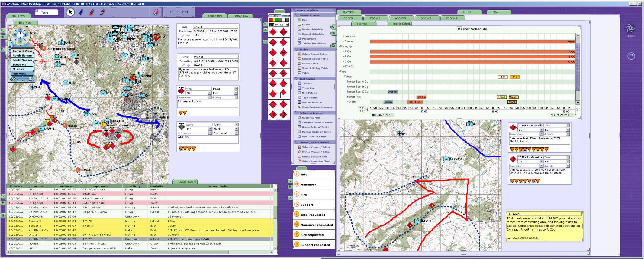Open Work Products Manager frame
Image resolution: width=644 pixels, height=259 pixels.
click(x=317, y=107)
